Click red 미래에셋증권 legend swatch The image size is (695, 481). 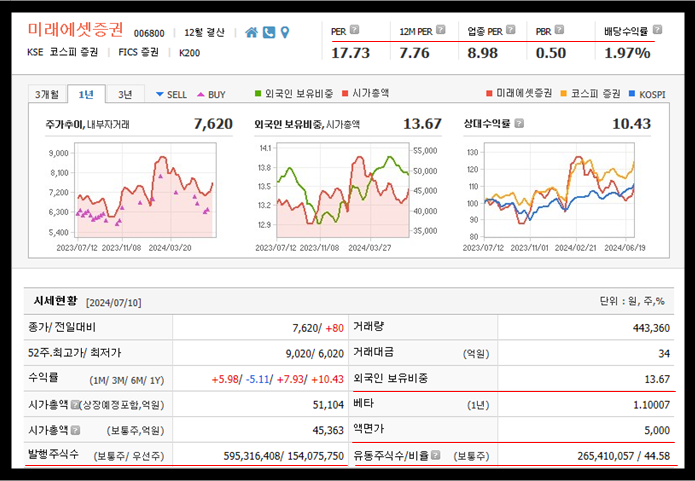click(x=489, y=94)
